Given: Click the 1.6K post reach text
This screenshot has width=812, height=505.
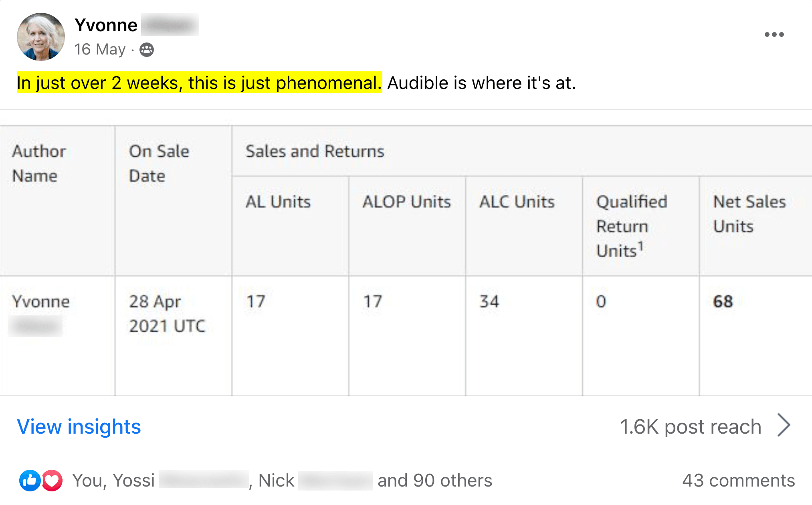Looking at the screenshot, I should point(690,426).
